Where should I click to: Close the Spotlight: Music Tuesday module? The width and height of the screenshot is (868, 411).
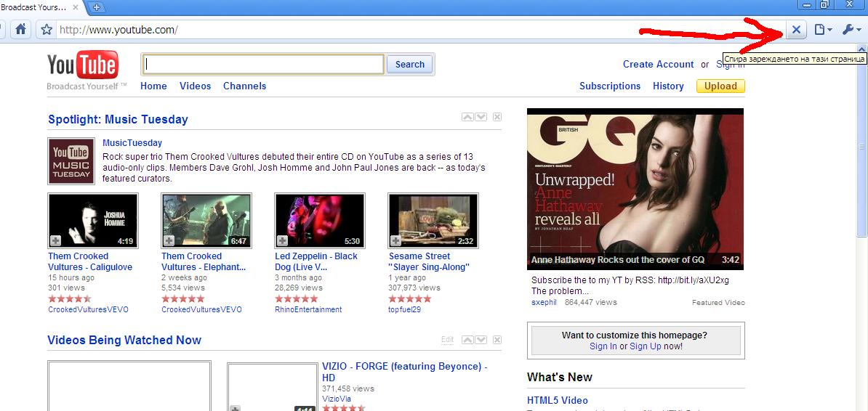tap(497, 117)
